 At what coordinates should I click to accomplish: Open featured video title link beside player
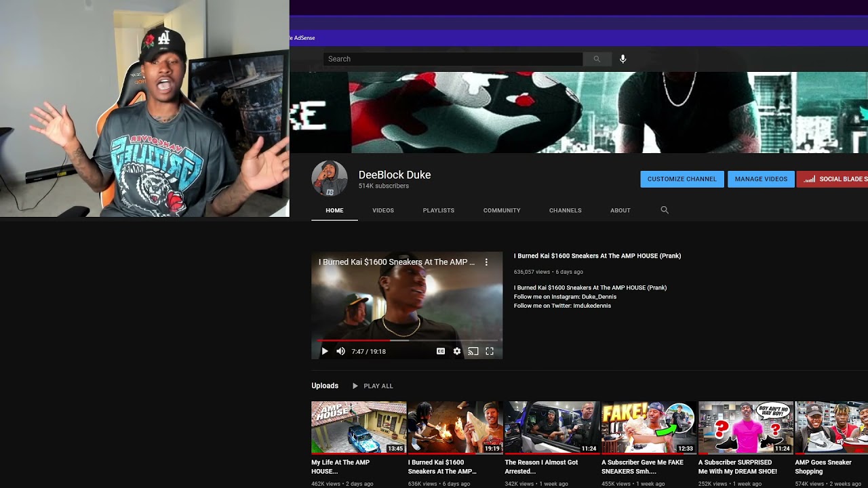coord(597,256)
